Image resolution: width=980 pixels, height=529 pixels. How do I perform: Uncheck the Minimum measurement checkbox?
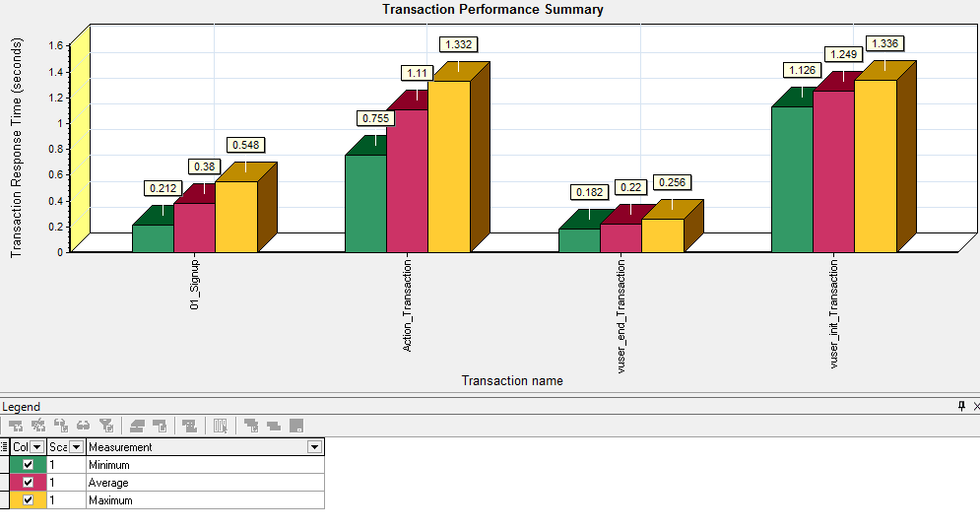29,465
